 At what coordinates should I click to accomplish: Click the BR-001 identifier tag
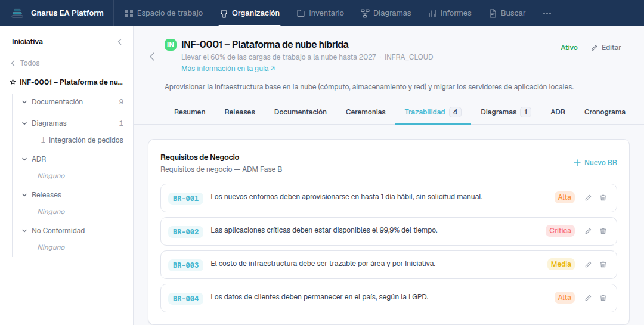[x=185, y=199]
